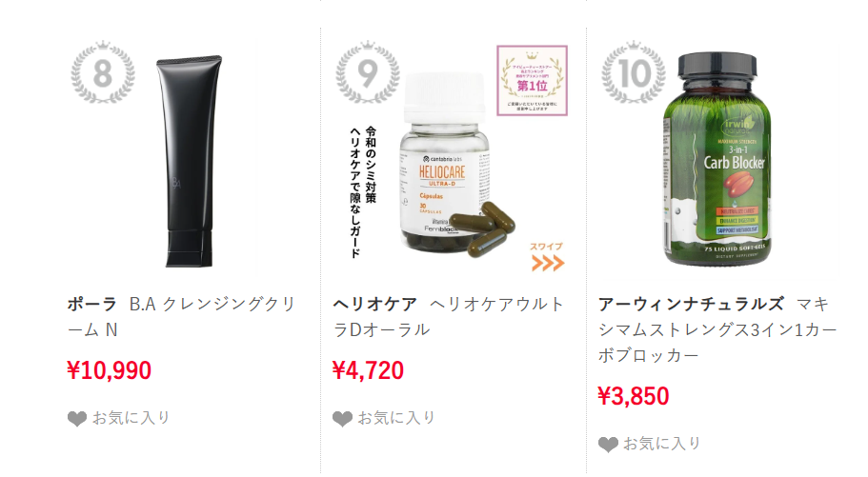The height and width of the screenshot is (477, 868).
Task: Click the ¥10,990 price
Action: 109,370
